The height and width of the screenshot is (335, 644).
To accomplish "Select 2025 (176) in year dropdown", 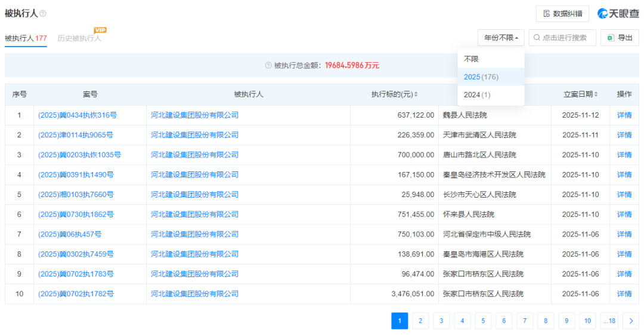I will click(481, 77).
